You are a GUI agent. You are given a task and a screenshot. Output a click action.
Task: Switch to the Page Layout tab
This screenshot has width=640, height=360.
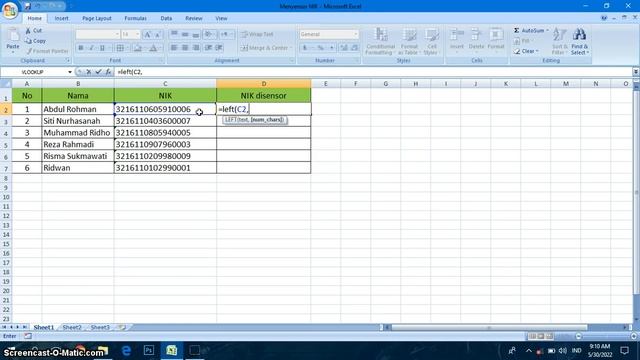97,18
